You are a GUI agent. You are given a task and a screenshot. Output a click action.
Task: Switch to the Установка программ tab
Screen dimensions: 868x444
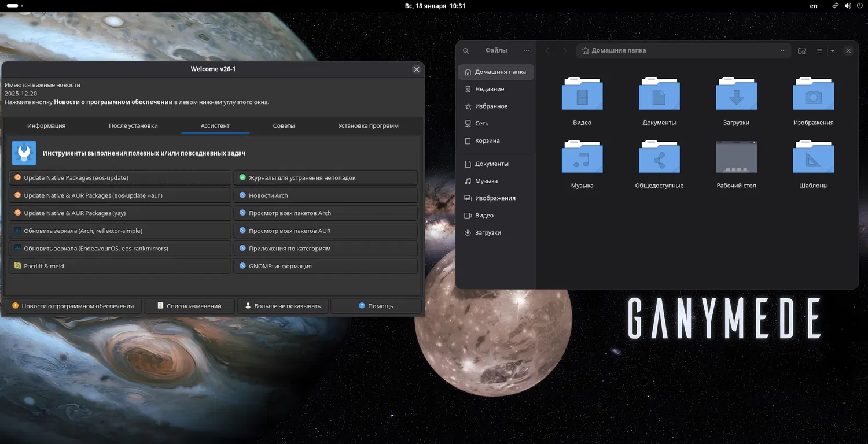point(368,125)
